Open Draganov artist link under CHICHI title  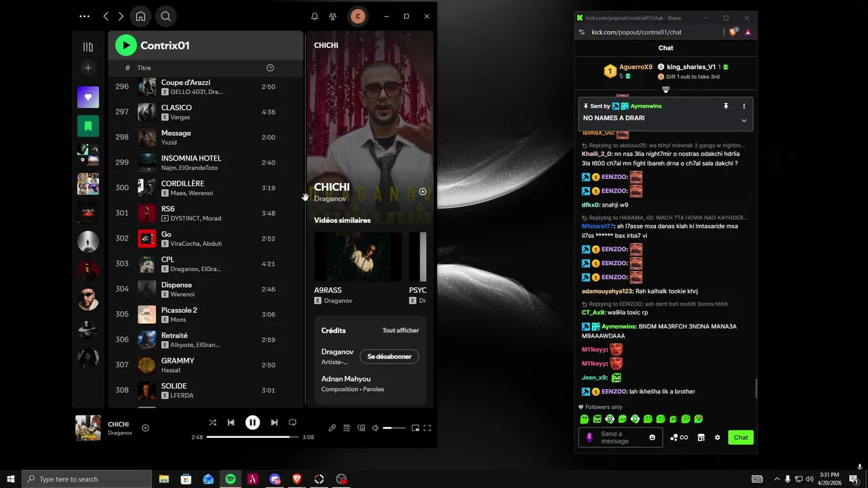330,199
